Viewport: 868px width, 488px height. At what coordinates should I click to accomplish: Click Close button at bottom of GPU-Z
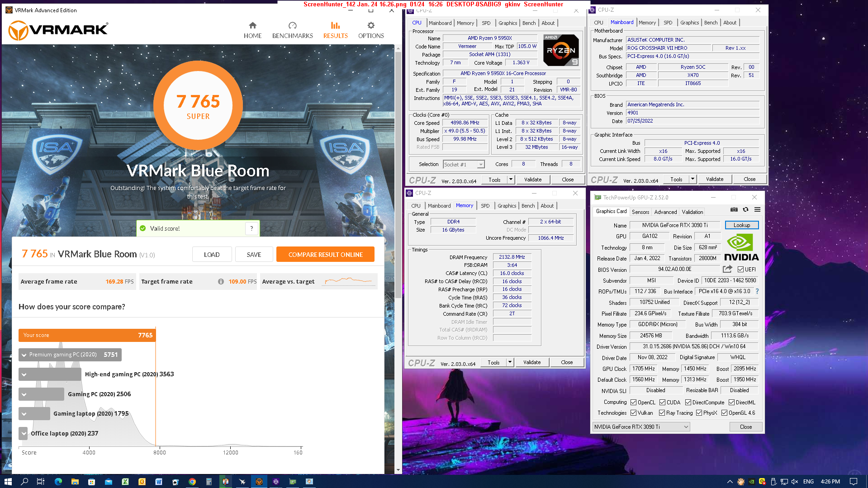[x=745, y=427]
